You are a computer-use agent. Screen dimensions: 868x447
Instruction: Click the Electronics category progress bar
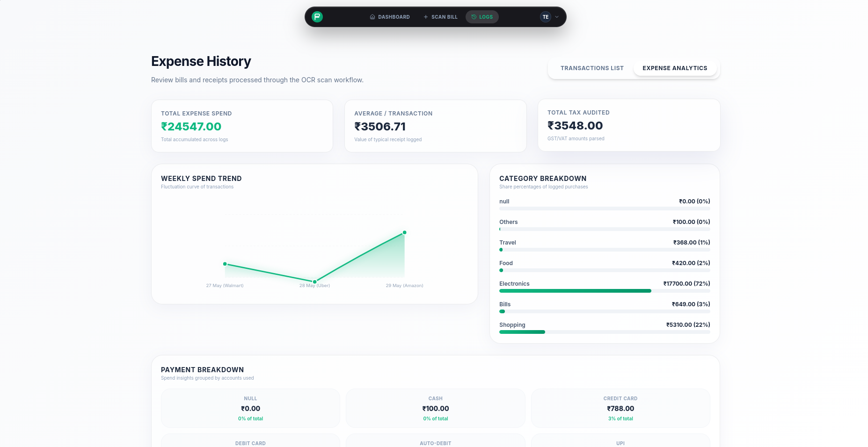(x=605, y=291)
